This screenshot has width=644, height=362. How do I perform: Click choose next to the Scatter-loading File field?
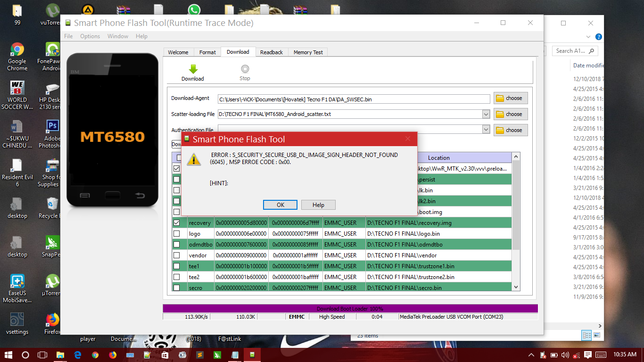(511, 114)
